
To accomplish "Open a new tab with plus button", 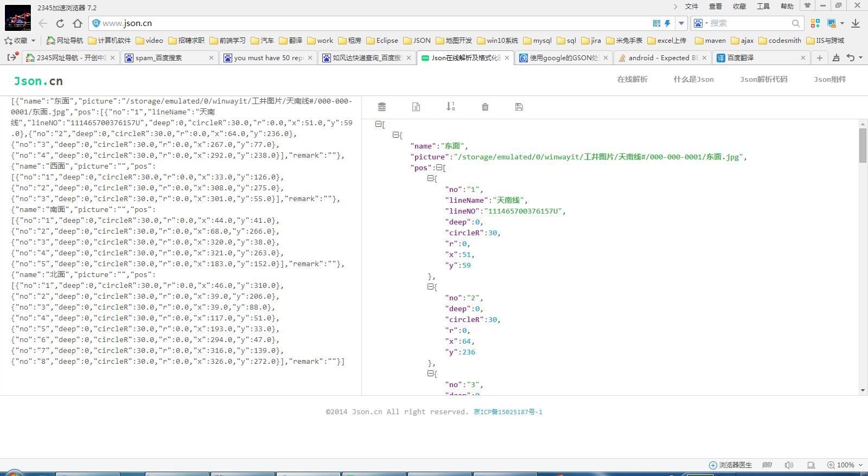I will point(820,57).
